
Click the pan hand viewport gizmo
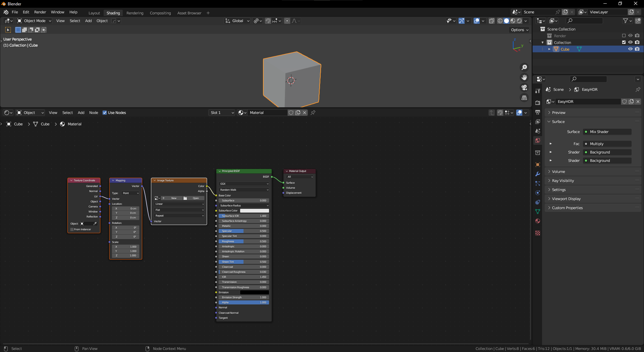click(x=524, y=77)
